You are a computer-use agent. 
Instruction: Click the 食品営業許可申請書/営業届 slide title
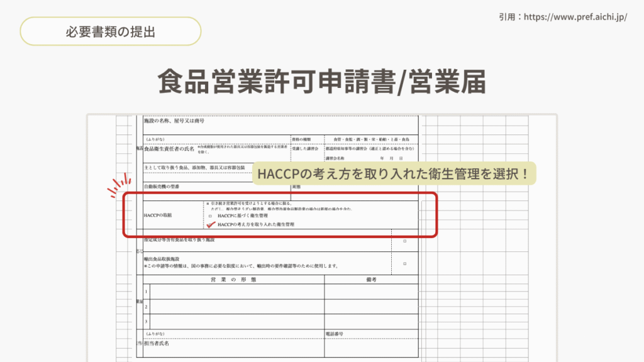coord(322,81)
